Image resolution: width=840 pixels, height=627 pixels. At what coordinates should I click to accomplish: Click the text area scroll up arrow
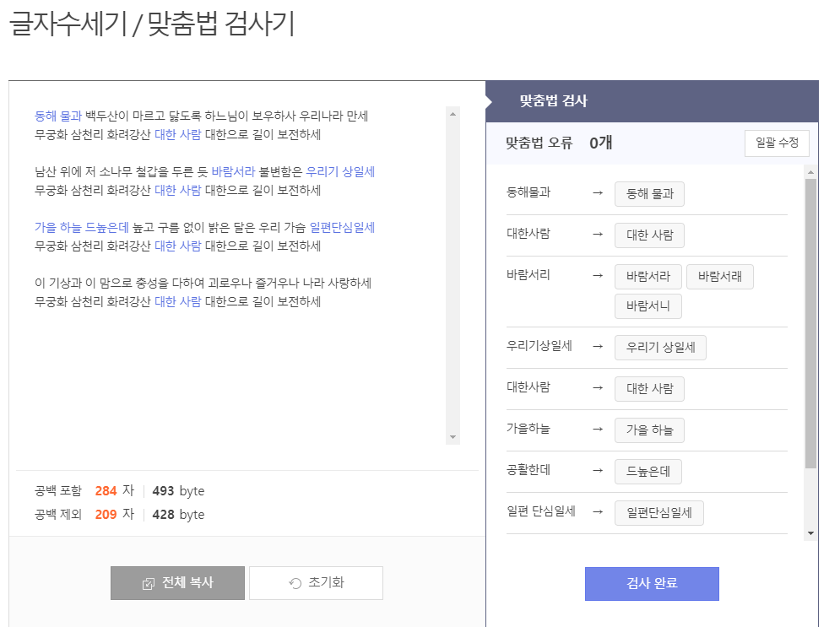(453, 114)
